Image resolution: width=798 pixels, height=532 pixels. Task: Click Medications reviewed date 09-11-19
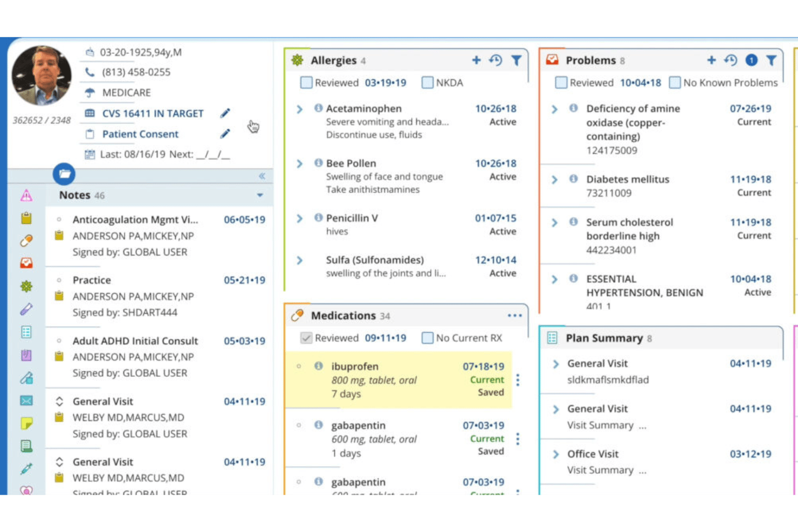[x=386, y=338]
